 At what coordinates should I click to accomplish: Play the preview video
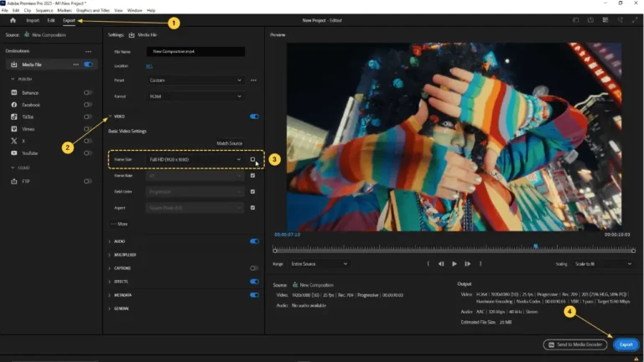click(454, 264)
